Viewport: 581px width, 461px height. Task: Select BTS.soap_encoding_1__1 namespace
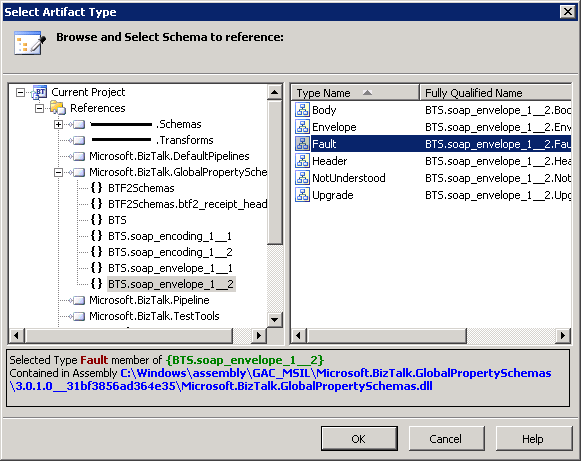[x=170, y=236]
